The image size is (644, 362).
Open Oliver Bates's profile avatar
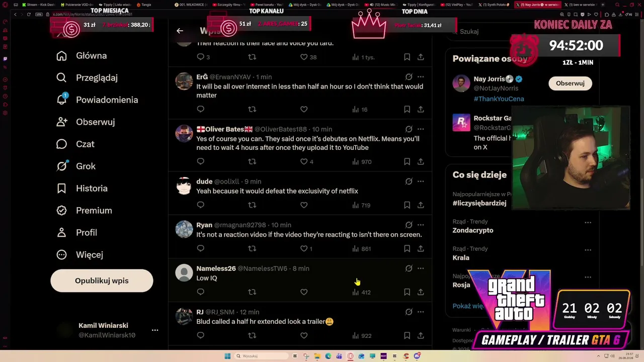tap(184, 134)
